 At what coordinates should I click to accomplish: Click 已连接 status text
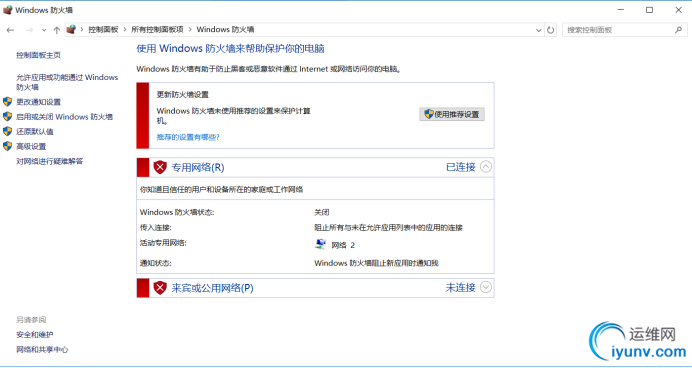[x=461, y=167]
